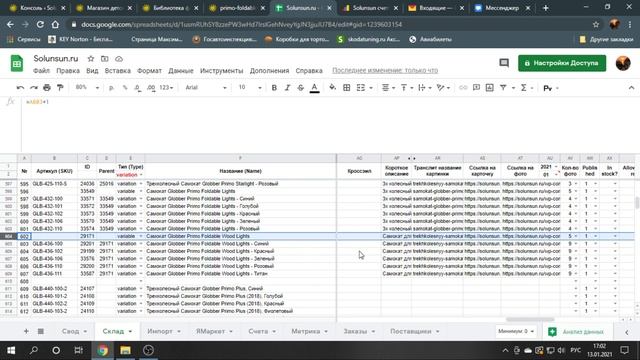This screenshot has height=360, width=640.
Task: Click the Format as percent icon
Action: click(125, 88)
